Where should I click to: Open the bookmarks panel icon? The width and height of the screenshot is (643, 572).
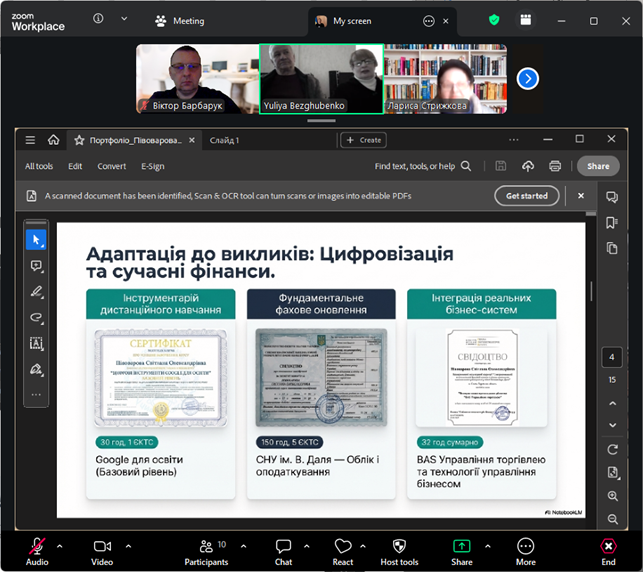coord(612,223)
